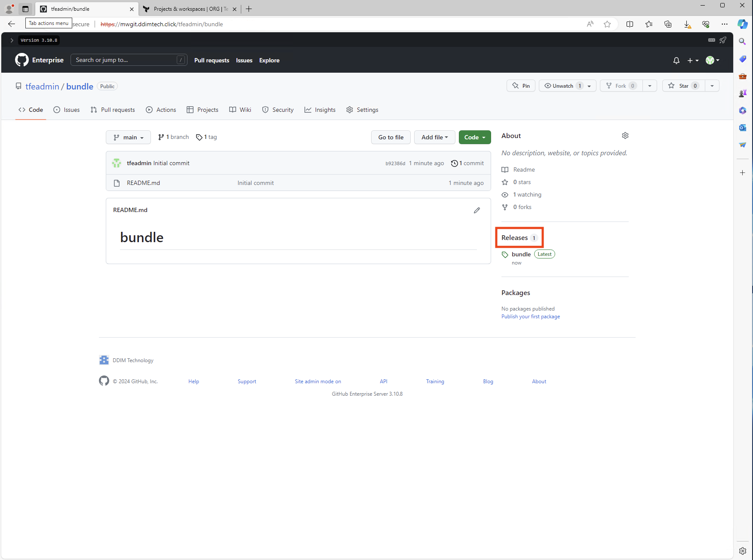Open the tfeadmin owner link
Image resolution: width=753 pixels, height=560 pixels.
point(42,86)
